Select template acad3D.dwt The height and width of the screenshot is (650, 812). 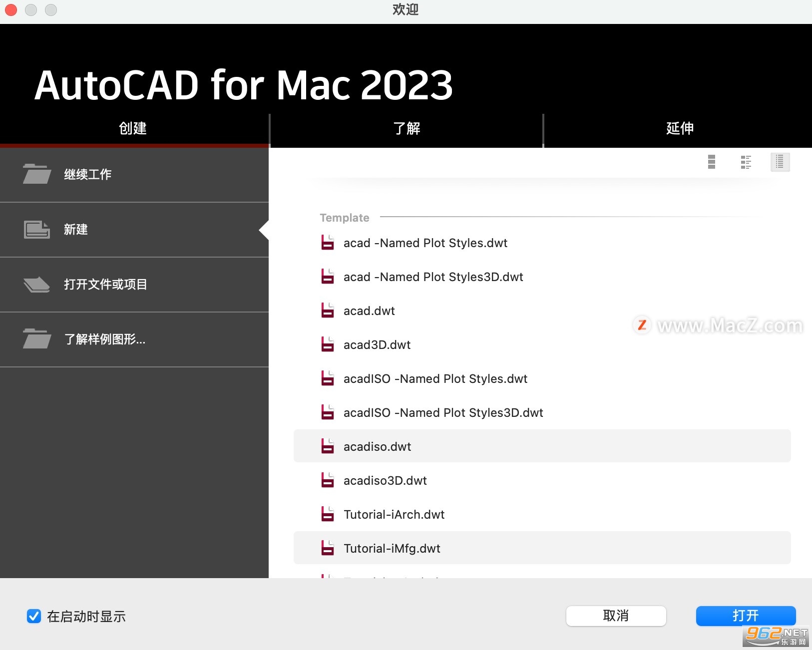[x=542, y=344]
